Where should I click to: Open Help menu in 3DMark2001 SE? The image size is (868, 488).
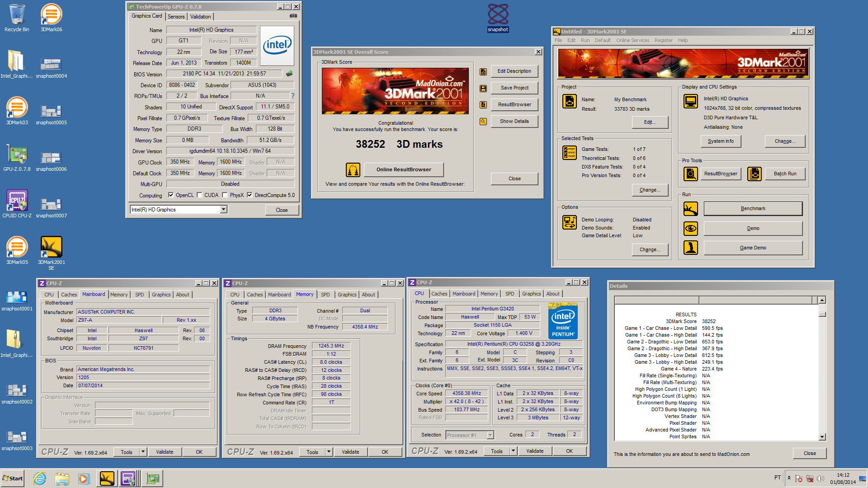[683, 40]
